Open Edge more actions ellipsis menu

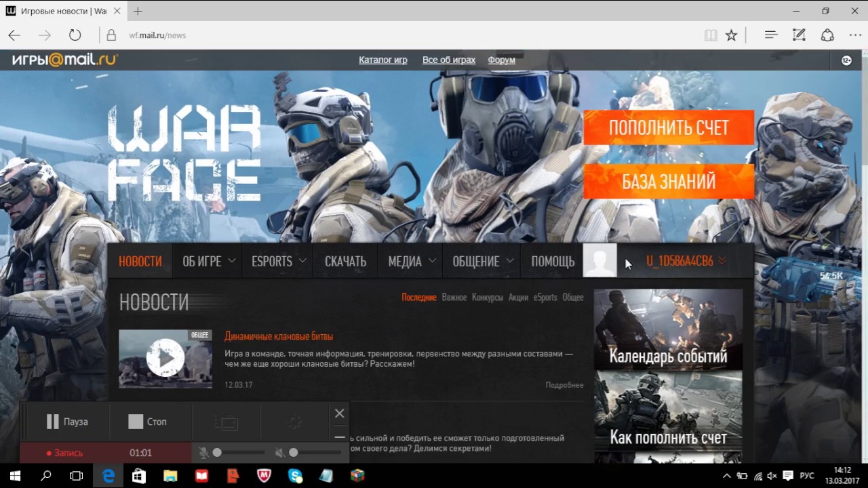tap(855, 35)
